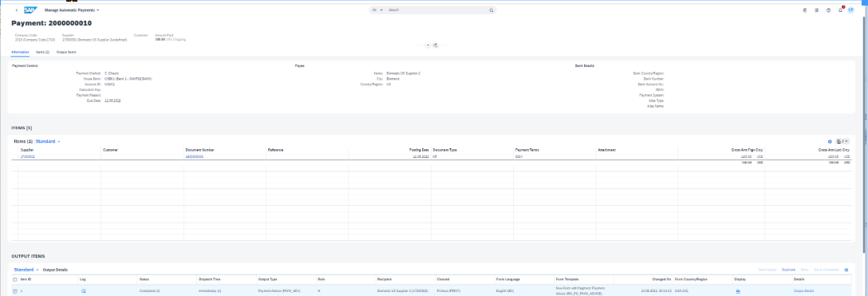
Task: Open the Output Details link for item 1
Action: point(804,290)
